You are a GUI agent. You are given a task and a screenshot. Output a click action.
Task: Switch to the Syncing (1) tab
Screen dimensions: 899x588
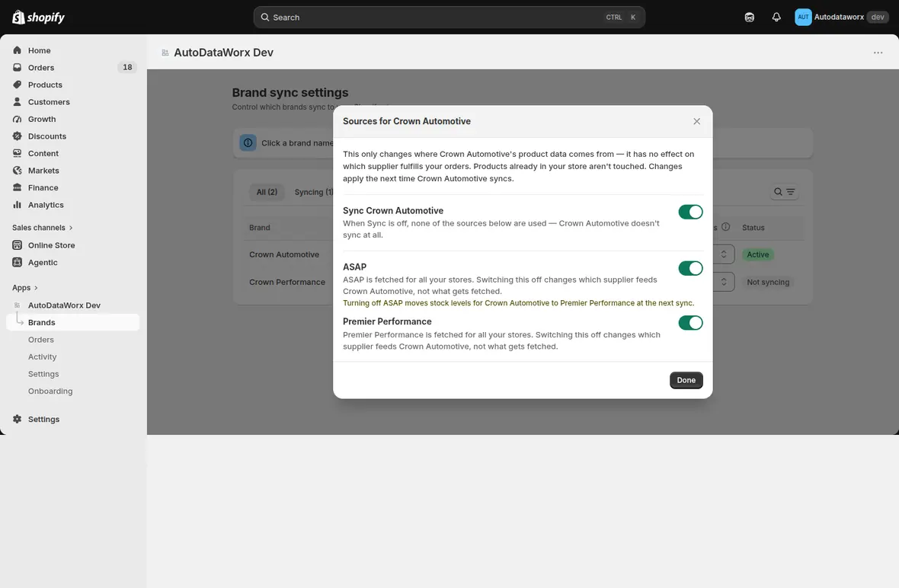click(x=314, y=192)
